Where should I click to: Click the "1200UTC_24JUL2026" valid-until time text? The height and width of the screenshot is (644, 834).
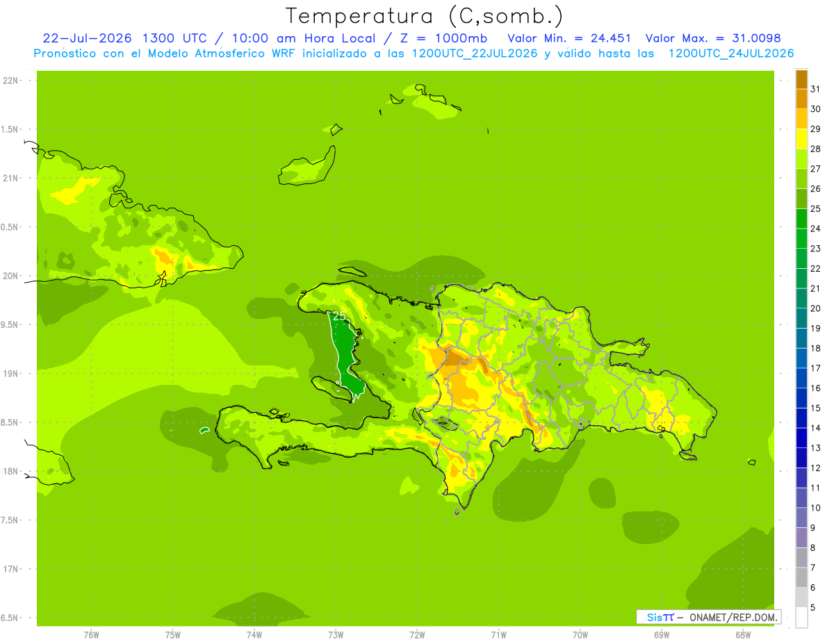(731, 53)
